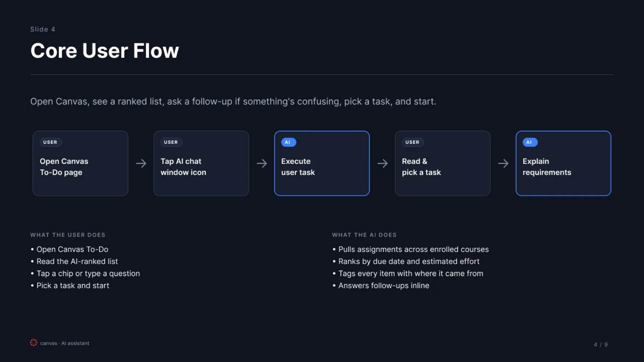Click the AI badge on Execute user task

click(288, 142)
